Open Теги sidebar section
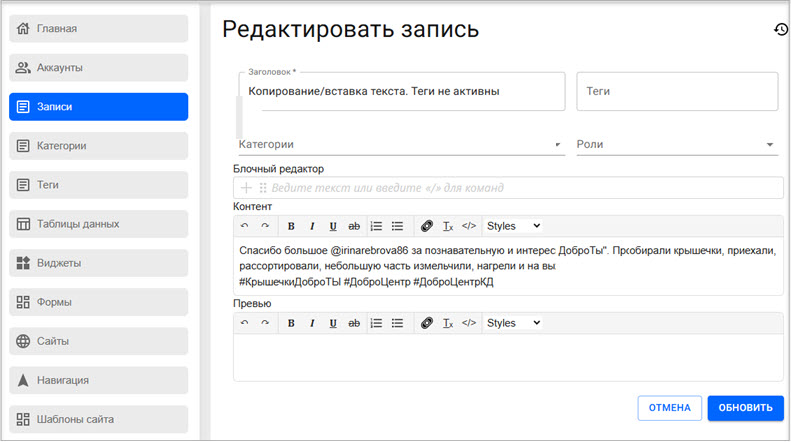 pyautogui.click(x=98, y=185)
